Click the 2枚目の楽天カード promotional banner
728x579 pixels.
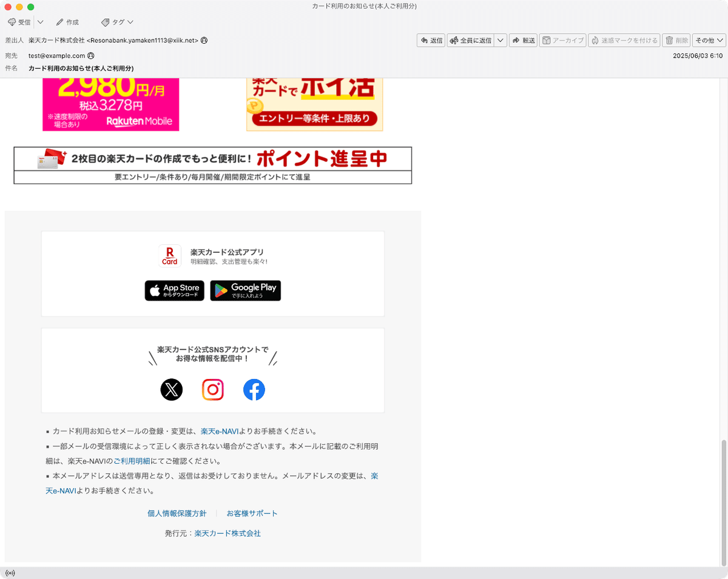212,163
